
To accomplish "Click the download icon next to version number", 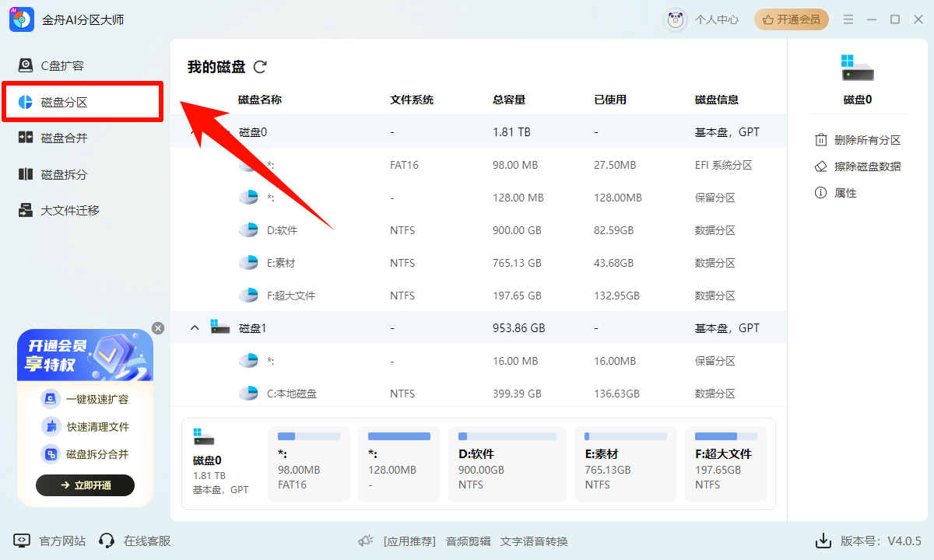I will pyautogui.click(x=823, y=541).
